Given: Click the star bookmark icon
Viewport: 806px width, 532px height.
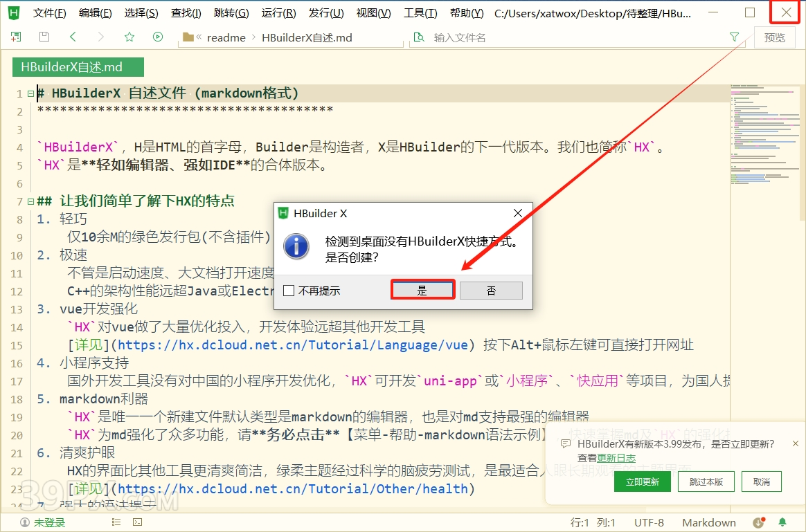Looking at the screenshot, I should coord(129,37).
